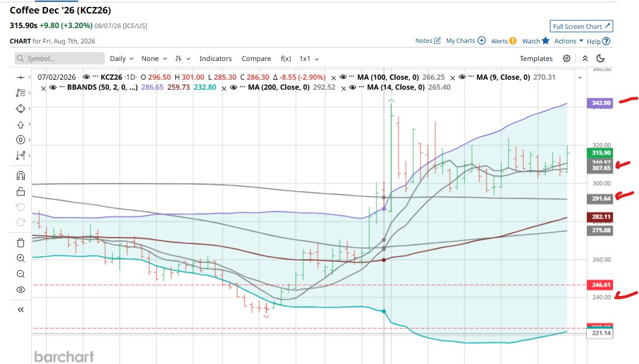This screenshot has height=364, width=639.
Task: Select the circled zero annotation tool
Action: tap(21, 140)
